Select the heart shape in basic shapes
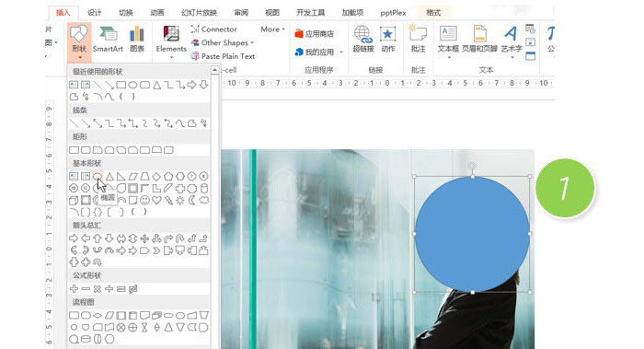The width and height of the screenshot is (644, 349). pyautogui.click(x=156, y=200)
